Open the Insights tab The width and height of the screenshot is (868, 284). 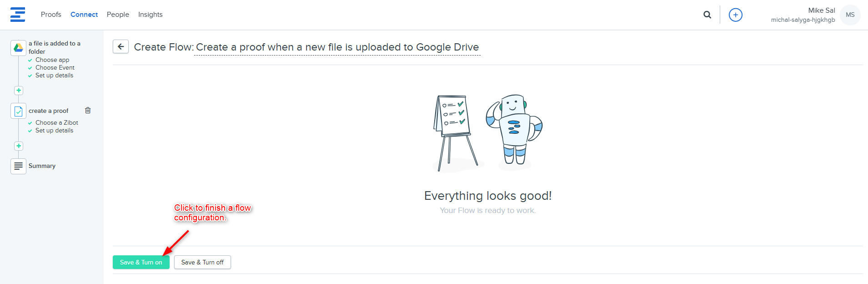pyautogui.click(x=150, y=15)
